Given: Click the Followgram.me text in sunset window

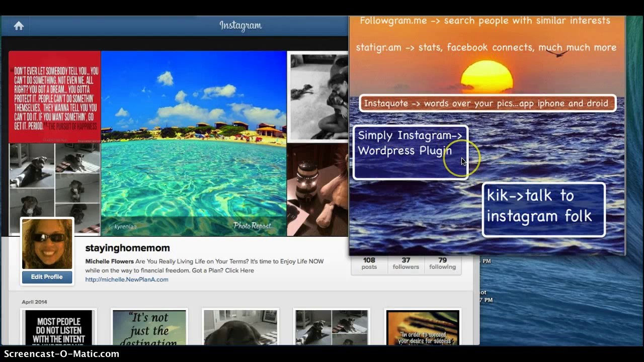Looking at the screenshot, I should pos(393,21).
